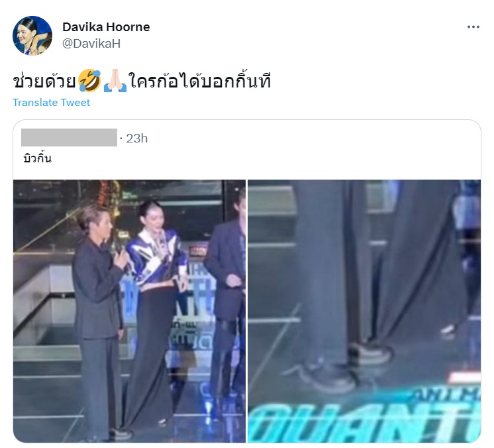494x448 pixels.
Task: Click the main Thai tweet text
Action: (142, 80)
